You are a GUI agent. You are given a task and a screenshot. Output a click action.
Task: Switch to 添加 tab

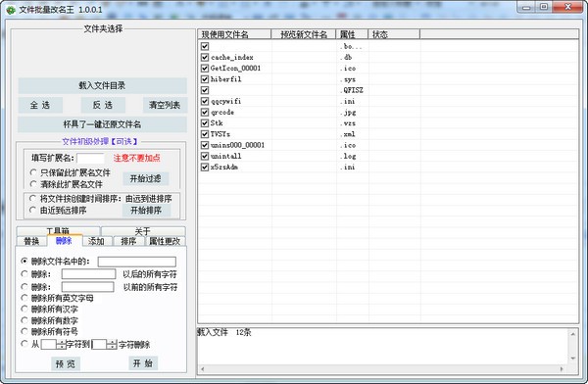coord(96,241)
